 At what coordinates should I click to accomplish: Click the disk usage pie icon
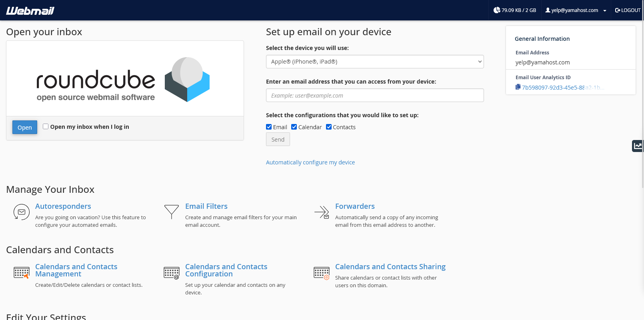coord(497,10)
